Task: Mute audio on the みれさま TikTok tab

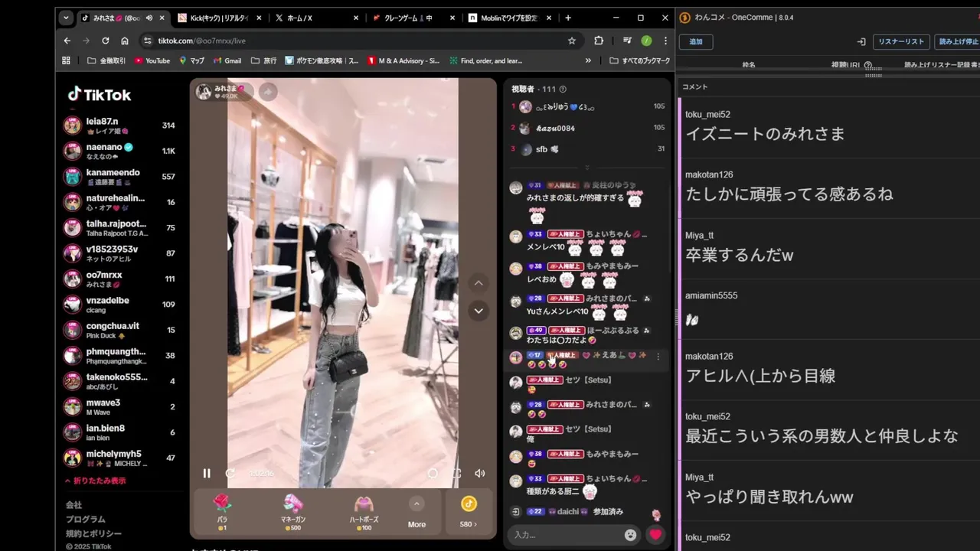Action: pos(149,18)
